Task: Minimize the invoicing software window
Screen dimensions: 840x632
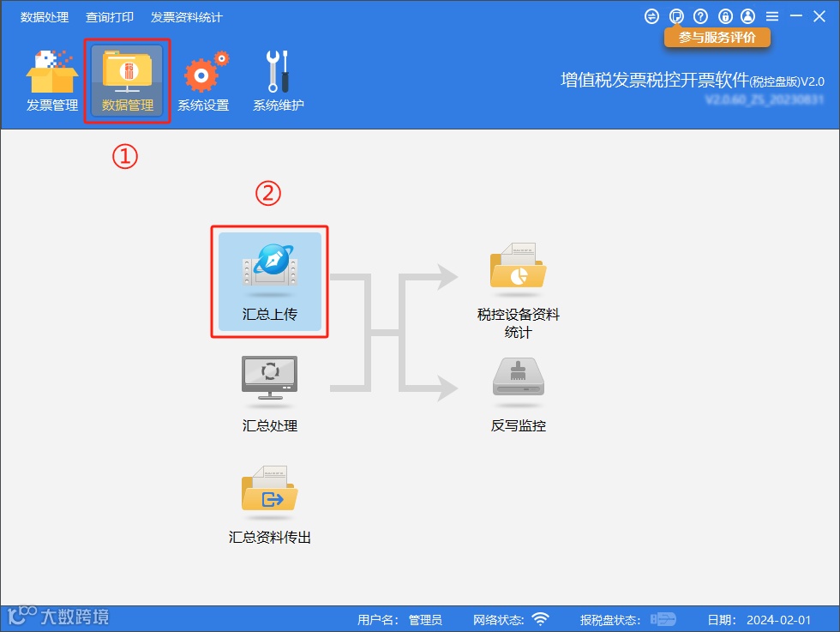Action: click(x=796, y=16)
